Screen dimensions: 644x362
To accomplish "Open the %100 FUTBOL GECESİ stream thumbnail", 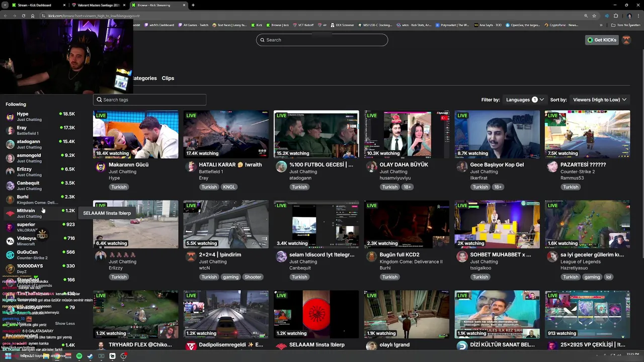I will [316, 134].
